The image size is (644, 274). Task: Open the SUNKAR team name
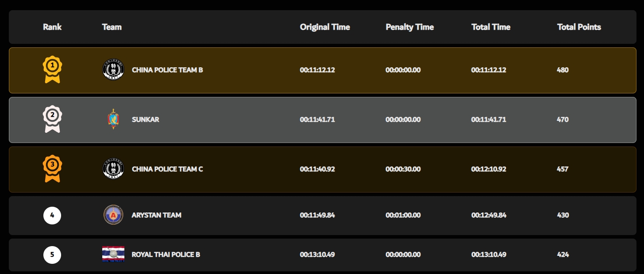146,120
